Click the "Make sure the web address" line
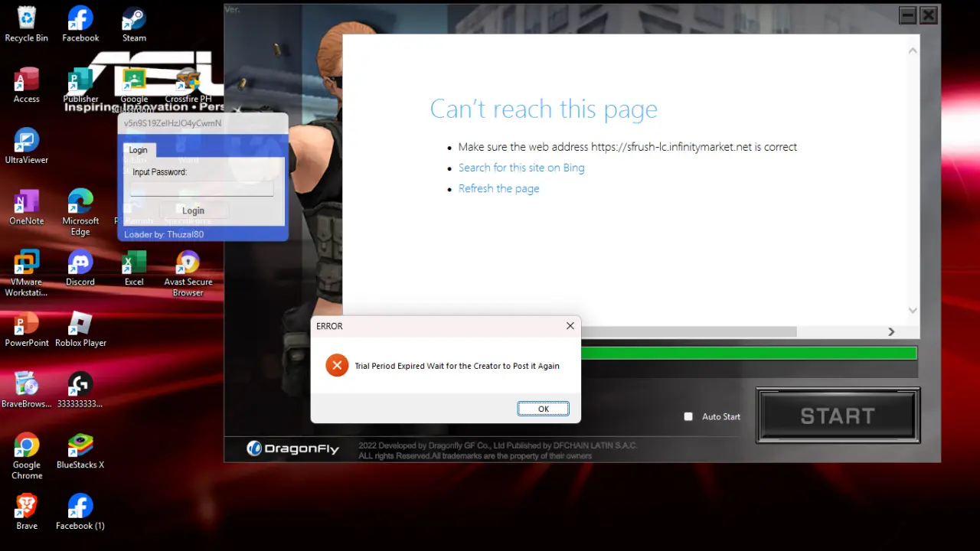The image size is (980, 551). (628, 147)
